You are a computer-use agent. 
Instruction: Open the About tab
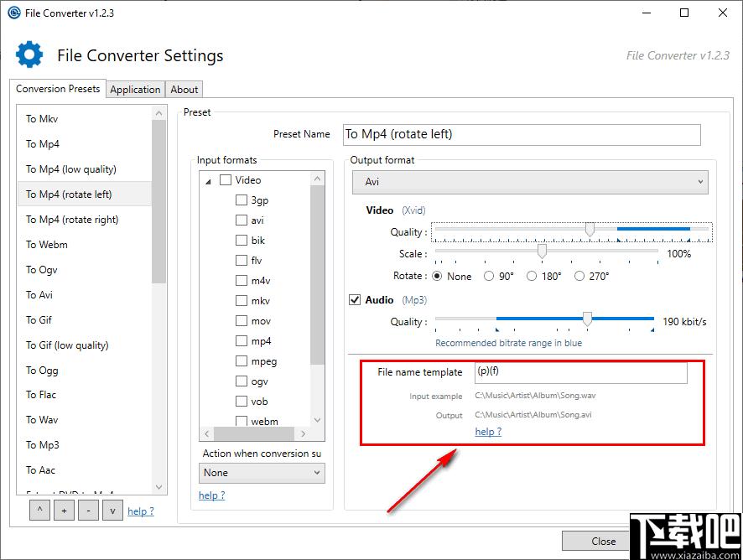point(184,89)
